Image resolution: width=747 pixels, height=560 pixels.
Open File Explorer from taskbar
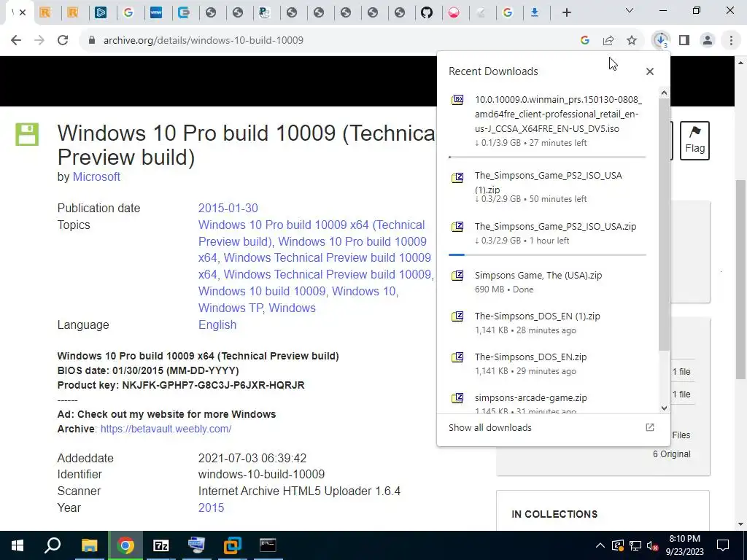89,545
